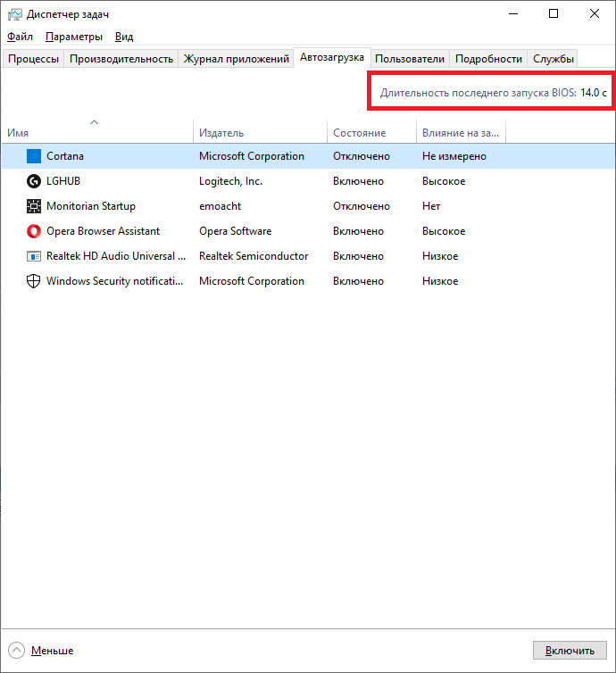Open the Вид menu
This screenshot has width=616, height=673.
tap(124, 37)
